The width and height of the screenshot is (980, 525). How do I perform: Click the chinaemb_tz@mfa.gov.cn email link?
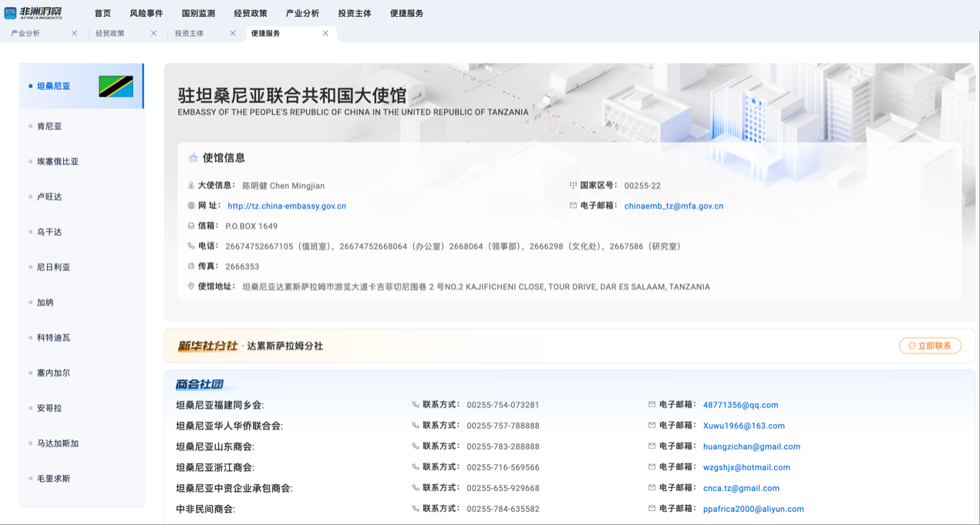point(673,206)
